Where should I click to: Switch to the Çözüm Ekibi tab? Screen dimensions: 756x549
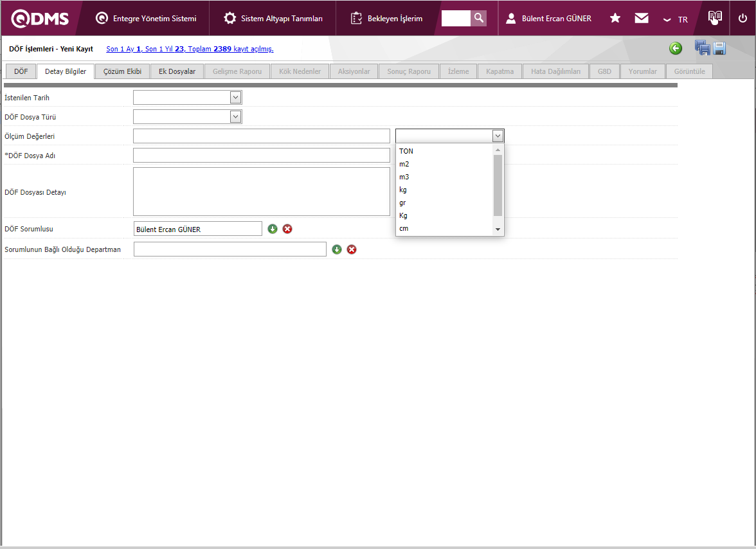[122, 71]
